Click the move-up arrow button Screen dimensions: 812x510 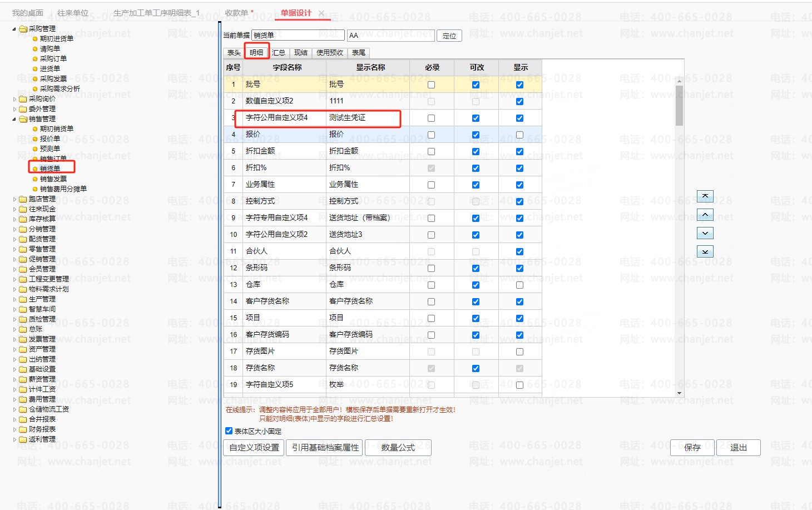tap(705, 215)
